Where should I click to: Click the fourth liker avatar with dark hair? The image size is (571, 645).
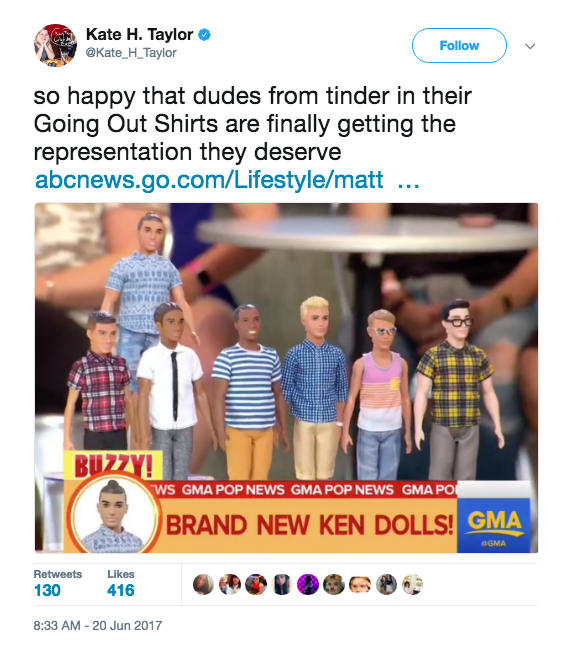[x=282, y=585]
